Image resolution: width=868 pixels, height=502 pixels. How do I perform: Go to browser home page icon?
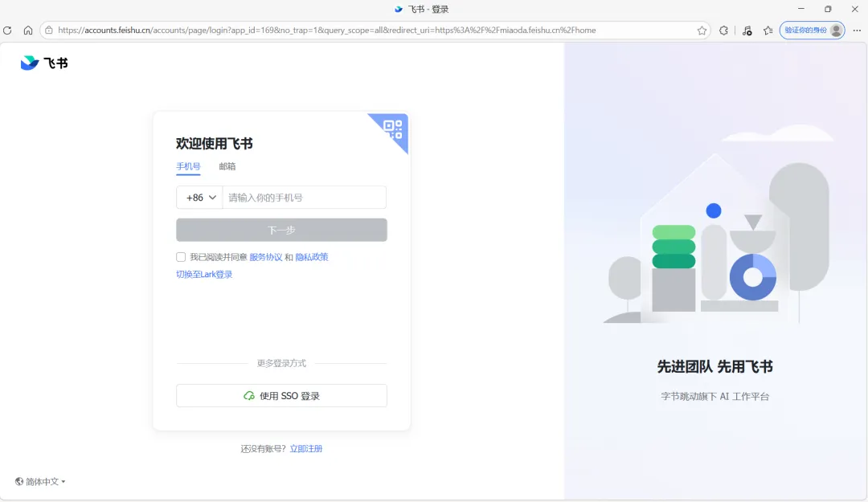(x=28, y=31)
